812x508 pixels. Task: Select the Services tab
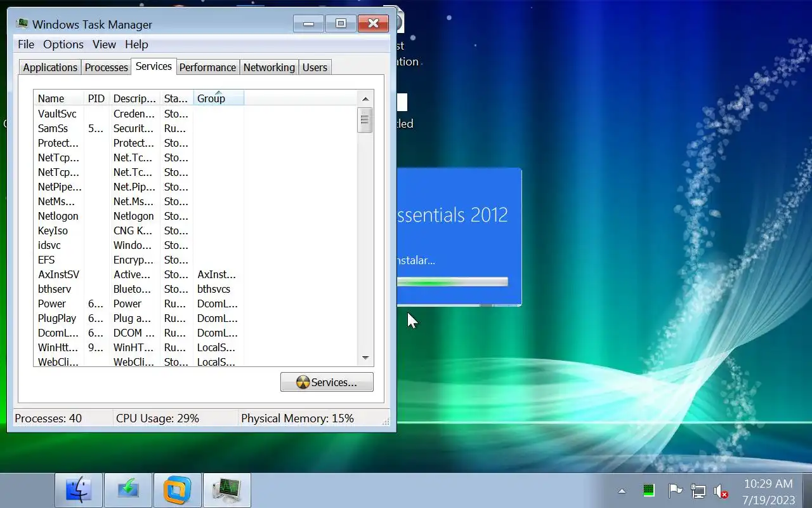point(154,66)
